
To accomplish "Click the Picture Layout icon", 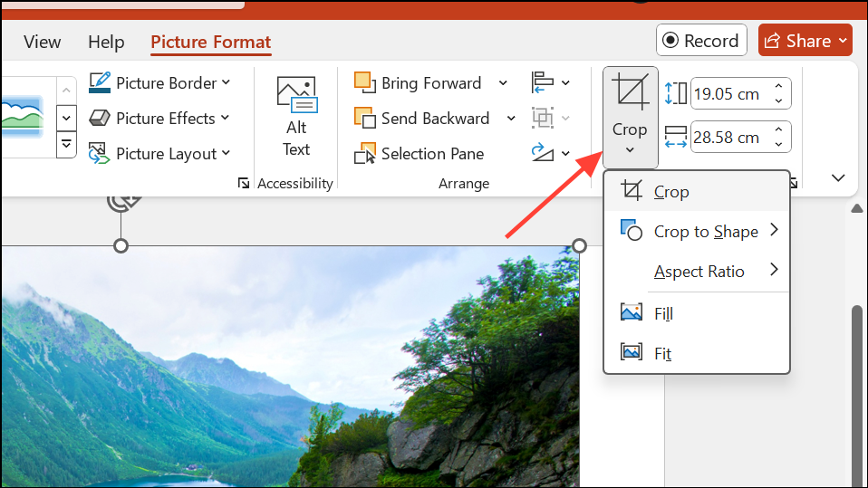I will 99,153.
